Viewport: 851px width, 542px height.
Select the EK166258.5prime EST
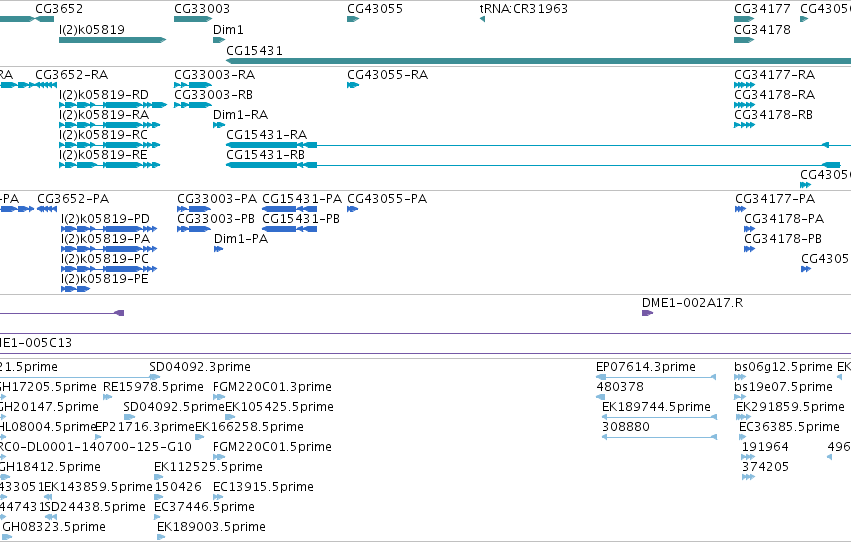200,437
